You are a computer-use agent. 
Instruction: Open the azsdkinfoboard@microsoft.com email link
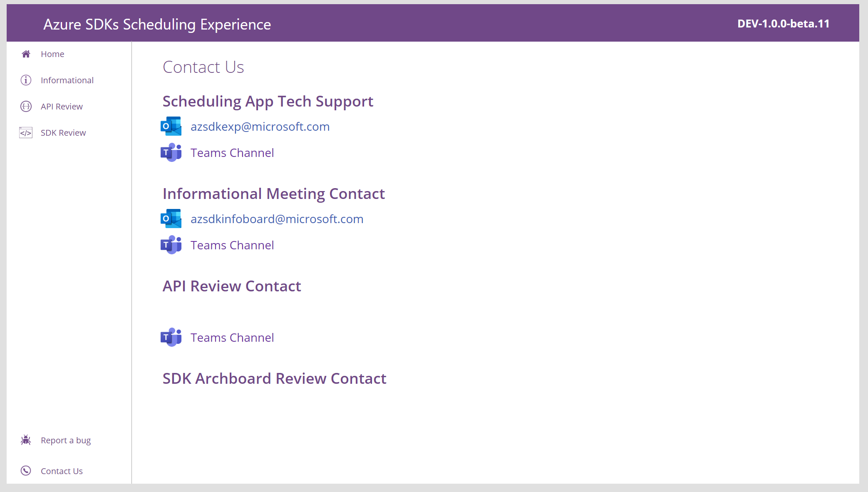[x=277, y=219]
